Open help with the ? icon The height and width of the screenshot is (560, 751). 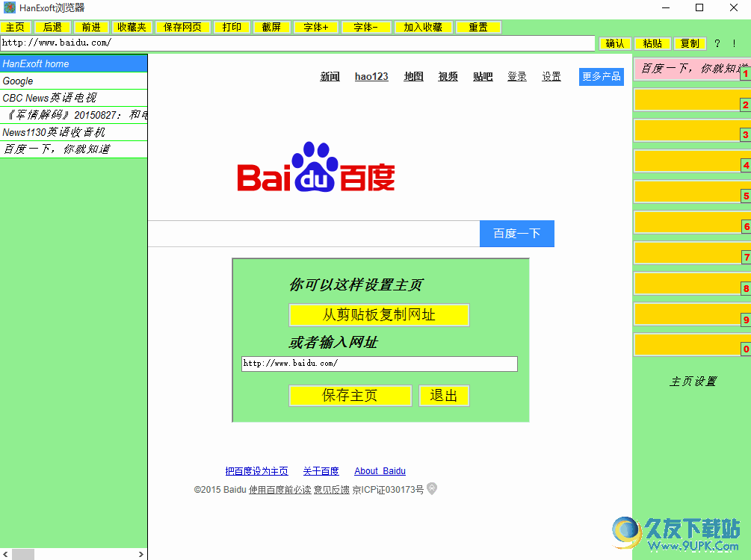tap(717, 43)
